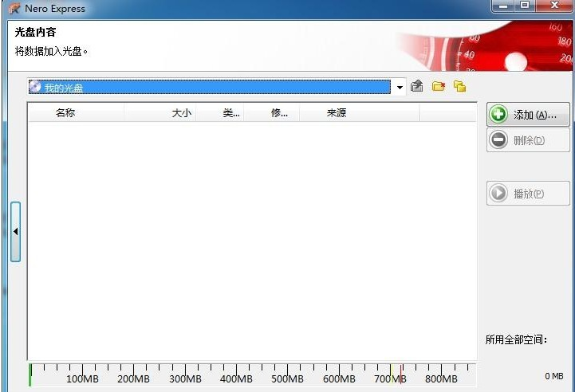Click the 0 MB used space value
575x392 pixels.
pos(553,376)
